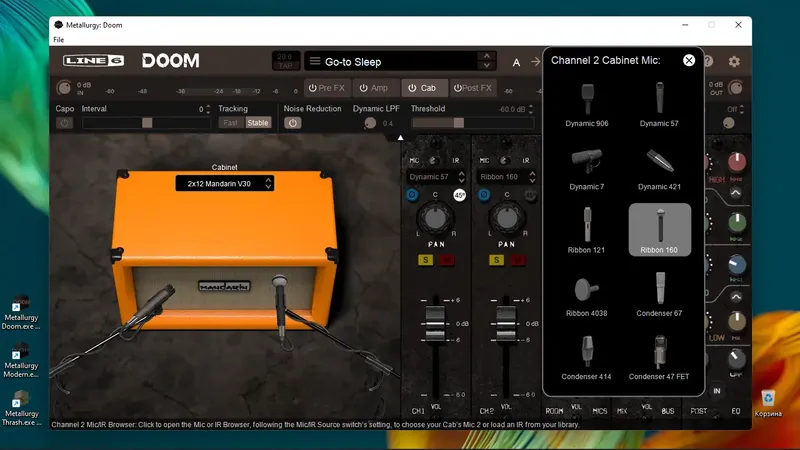The image size is (800, 450).
Task: Select the Dynamic 906 microphone
Action: 587,105
